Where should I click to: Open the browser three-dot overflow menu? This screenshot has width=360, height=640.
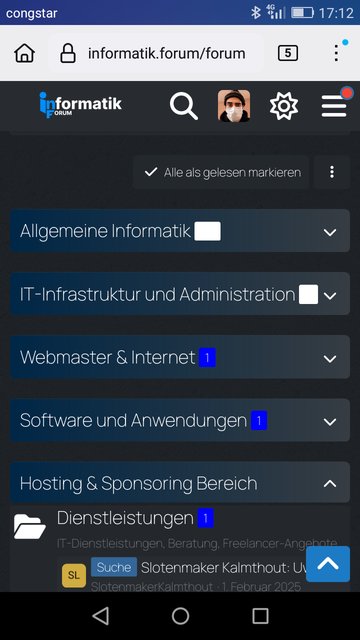tap(337, 52)
